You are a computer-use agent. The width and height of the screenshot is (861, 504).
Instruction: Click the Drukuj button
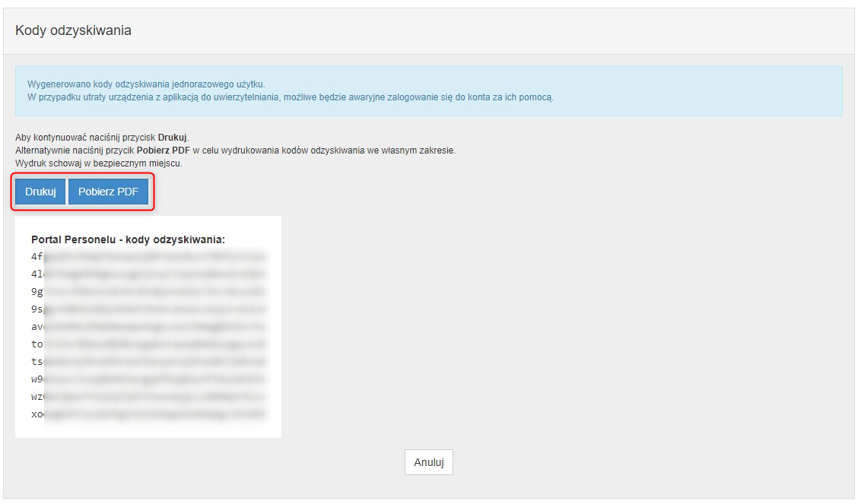(40, 192)
